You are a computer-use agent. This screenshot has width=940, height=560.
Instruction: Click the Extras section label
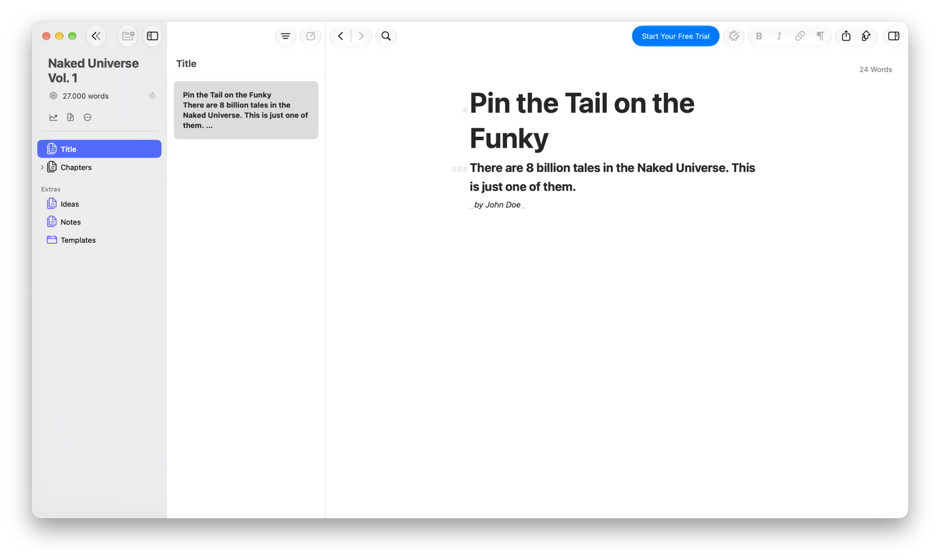(x=51, y=189)
